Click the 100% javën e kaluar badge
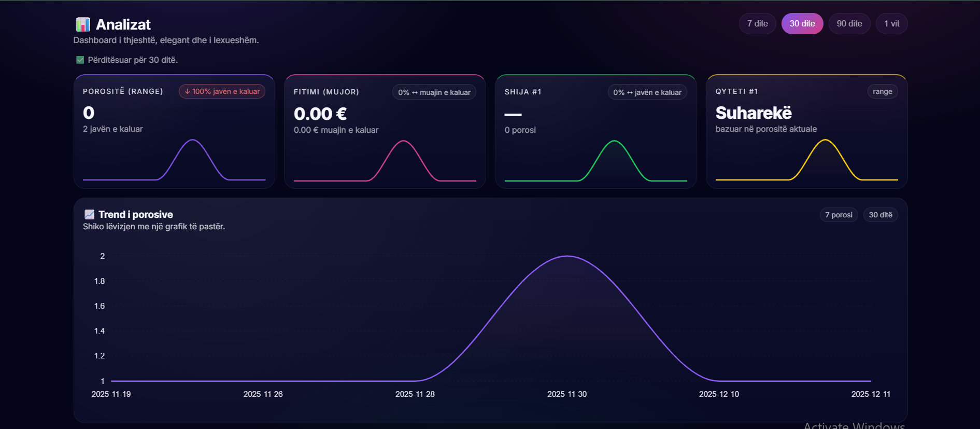 pyautogui.click(x=222, y=91)
